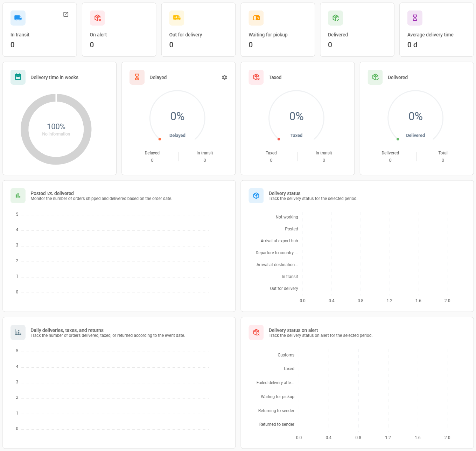Screen dimensions: 476x451
Task: Click the Arrival at export hub label
Action: (x=279, y=241)
